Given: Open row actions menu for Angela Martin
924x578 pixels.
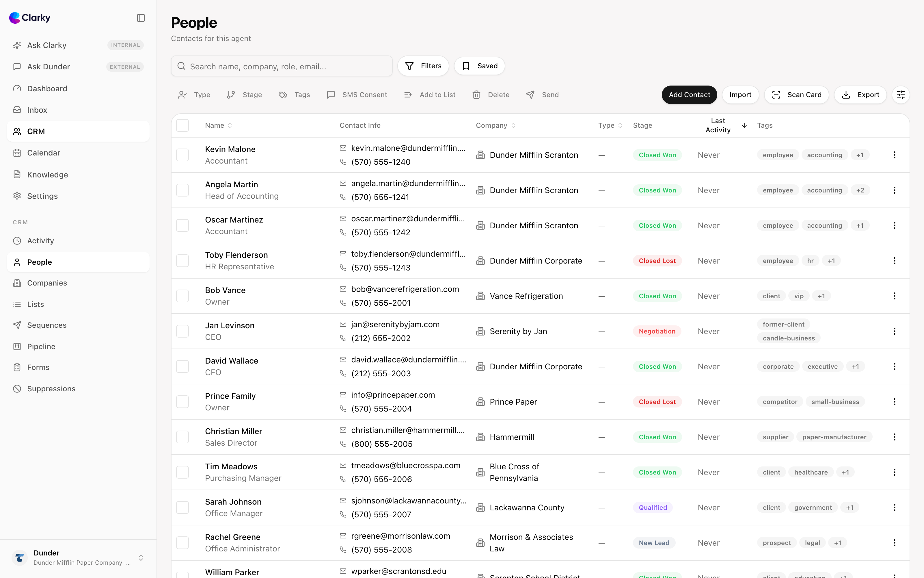Looking at the screenshot, I should (x=894, y=190).
